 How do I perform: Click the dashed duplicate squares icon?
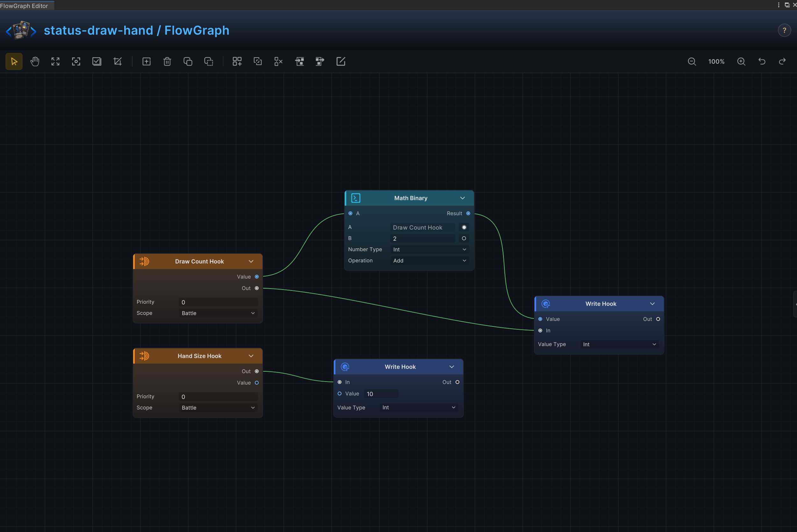click(208, 61)
